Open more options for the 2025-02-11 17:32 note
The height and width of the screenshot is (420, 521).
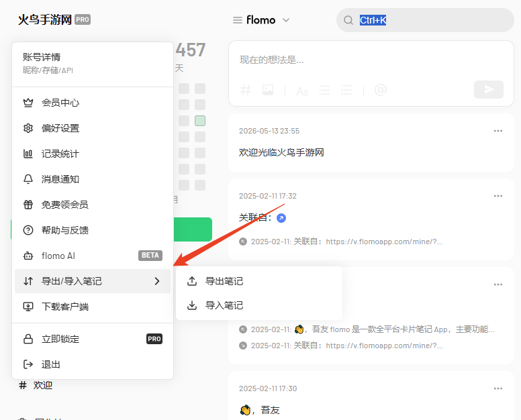(x=498, y=196)
